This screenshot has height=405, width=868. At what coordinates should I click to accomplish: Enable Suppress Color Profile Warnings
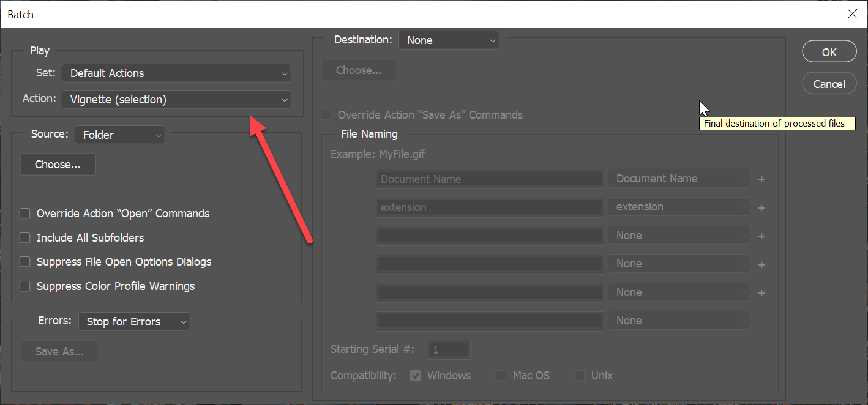25,286
